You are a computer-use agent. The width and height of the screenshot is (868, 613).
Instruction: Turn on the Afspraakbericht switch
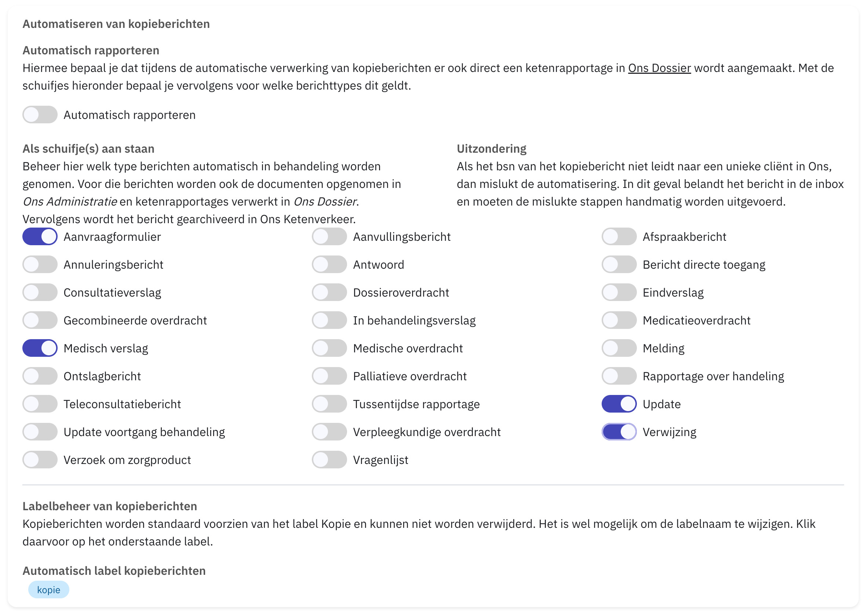(x=619, y=237)
